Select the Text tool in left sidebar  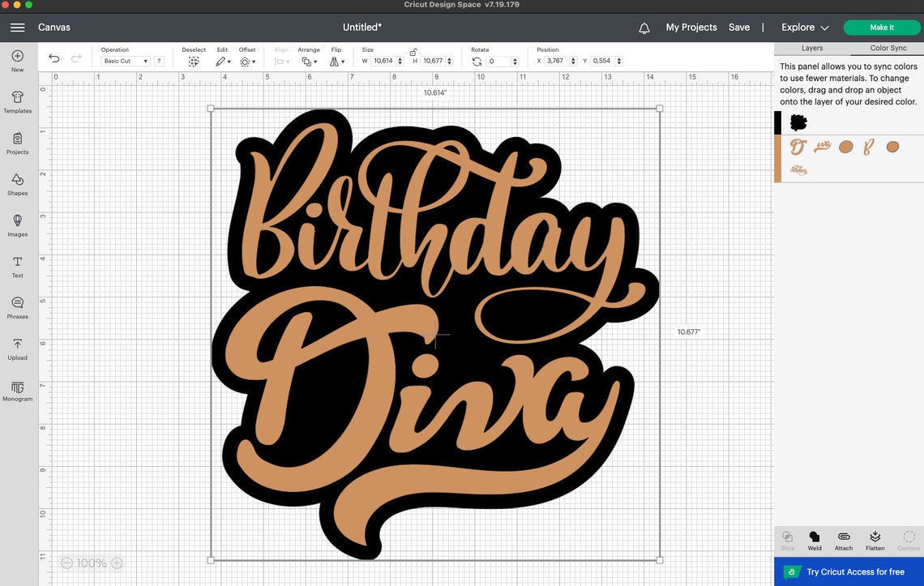pyautogui.click(x=17, y=266)
